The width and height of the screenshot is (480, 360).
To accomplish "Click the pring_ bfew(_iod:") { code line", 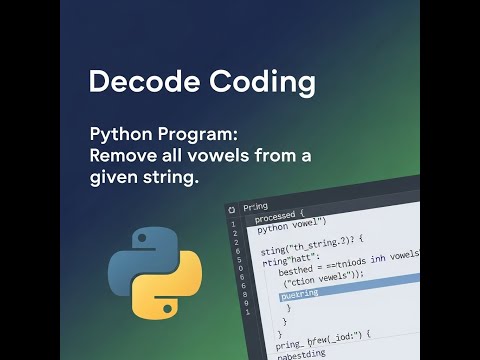I will 323,340.
